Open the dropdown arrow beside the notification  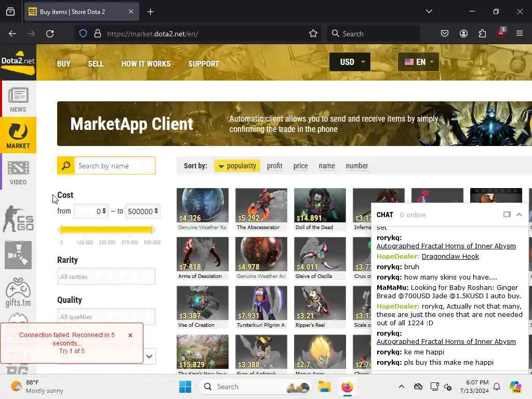[x=149, y=356]
